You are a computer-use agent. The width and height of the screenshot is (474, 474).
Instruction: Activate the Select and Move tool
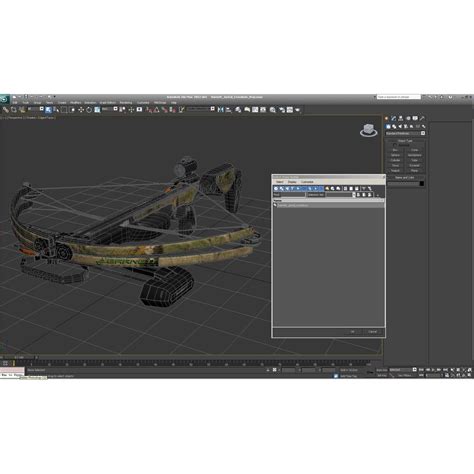point(81,110)
